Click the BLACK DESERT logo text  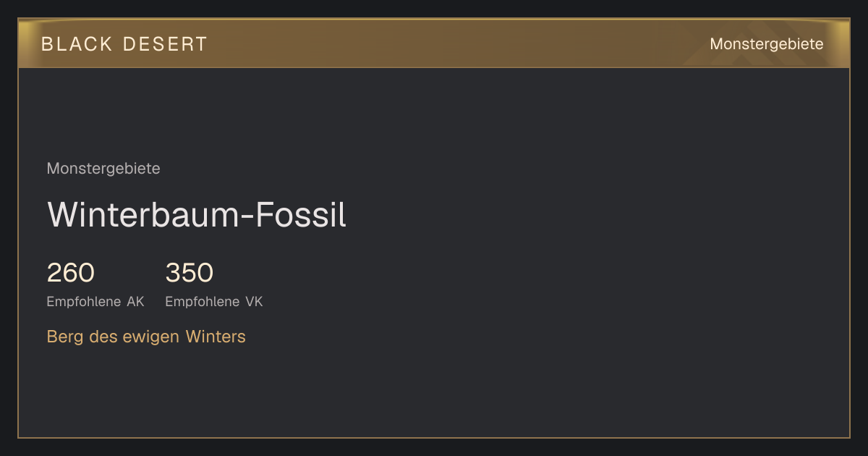click(124, 44)
